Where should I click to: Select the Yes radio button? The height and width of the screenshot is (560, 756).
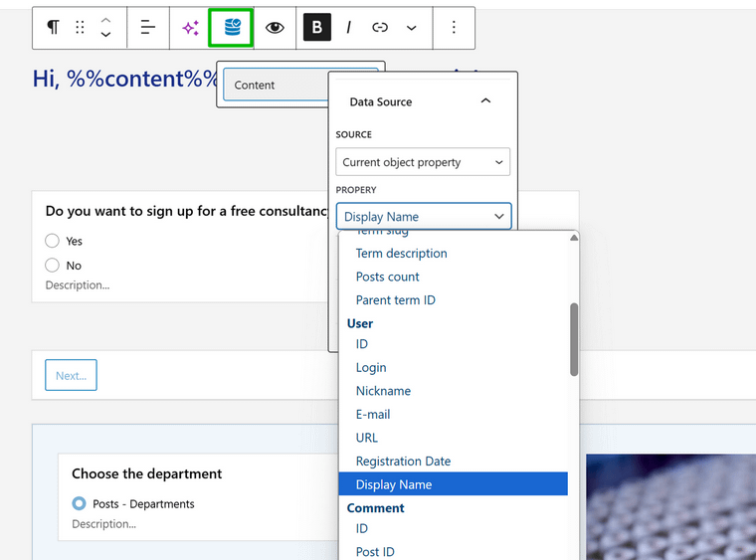(x=53, y=241)
